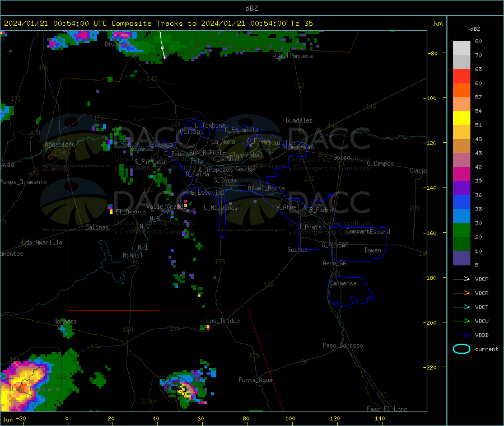
Task: Click the 'Carmensa' map label
Action: coord(343,283)
